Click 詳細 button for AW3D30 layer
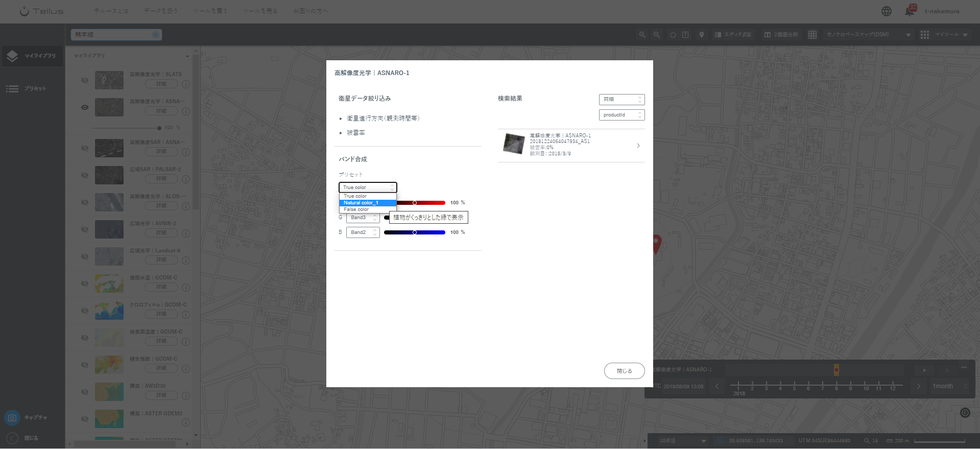Image resolution: width=980 pixels, height=449 pixels. (x=161, y=395)
